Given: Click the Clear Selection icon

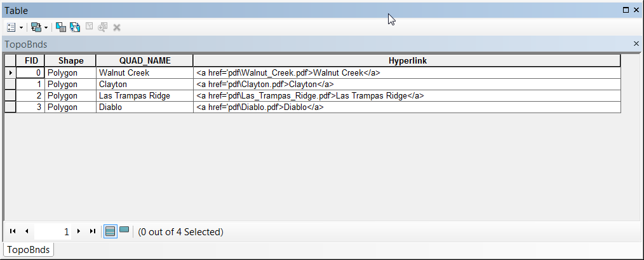Looking at the screenshot, I should pos(89,27).
